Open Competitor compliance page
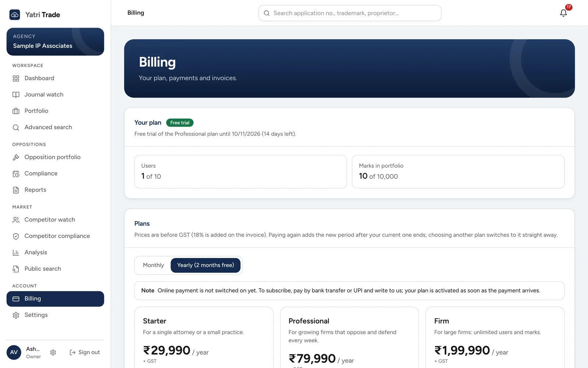The image size is (588, 368). point(55,236)
